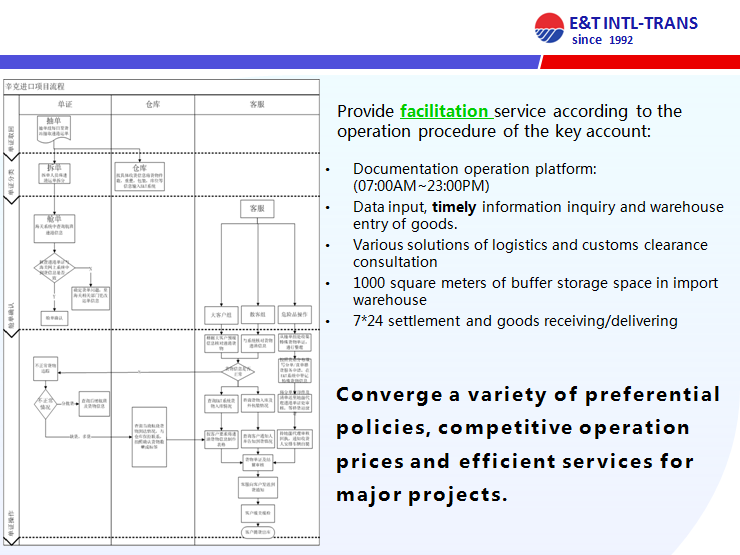This screenshot has height=555, width=740.
Task: Click the '7*24 settlement' bullet text
Action: (515, 321)
